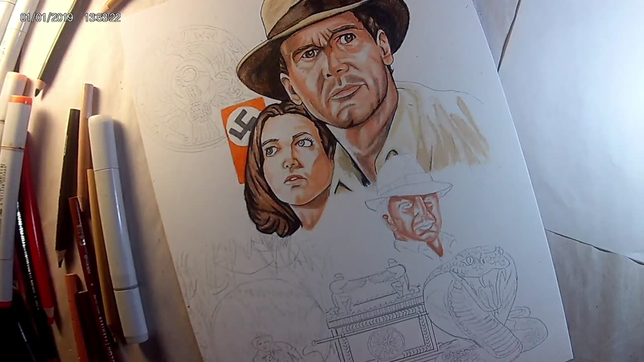Click the date stamp "01/01/2019"
Viewport: 644px width, 362px height.
point(46,18)
